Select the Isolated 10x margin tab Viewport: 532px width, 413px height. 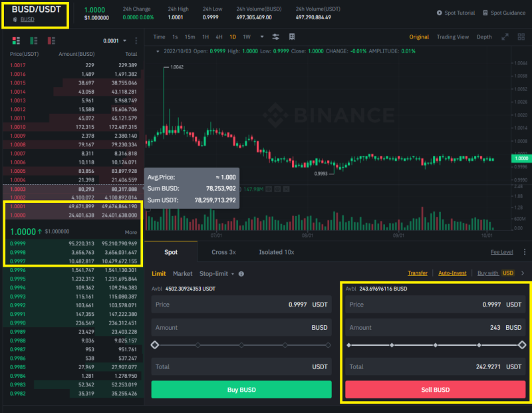click(x=277, y=252)
